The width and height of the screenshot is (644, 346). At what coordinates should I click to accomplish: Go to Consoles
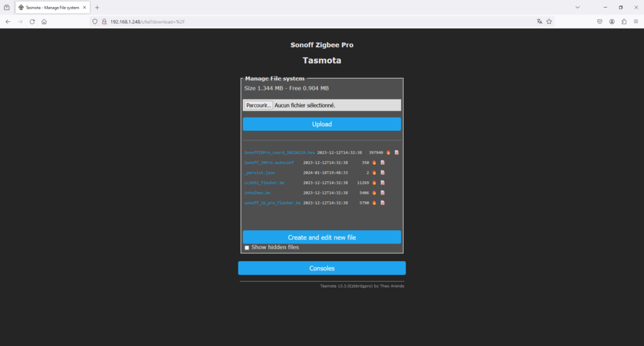click(x=321, y=268)
